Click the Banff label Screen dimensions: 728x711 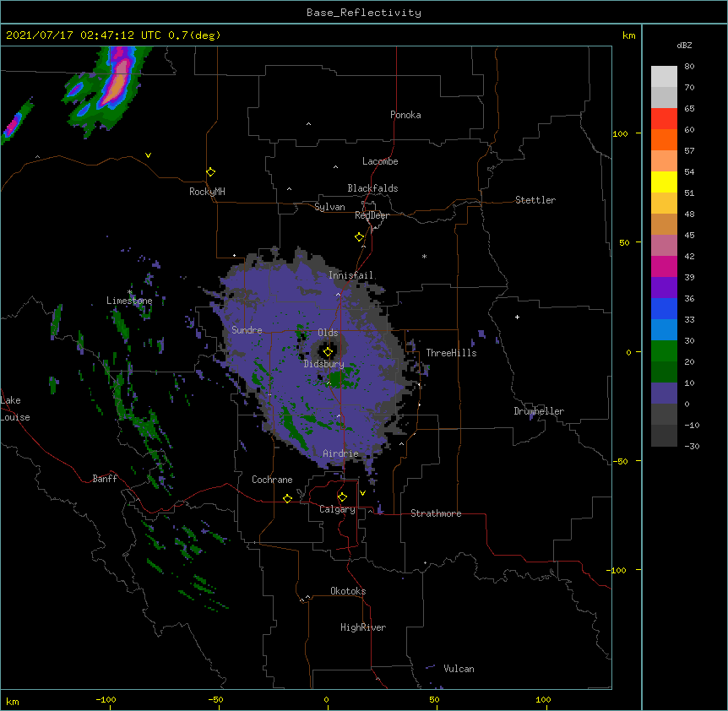(105, 479)
